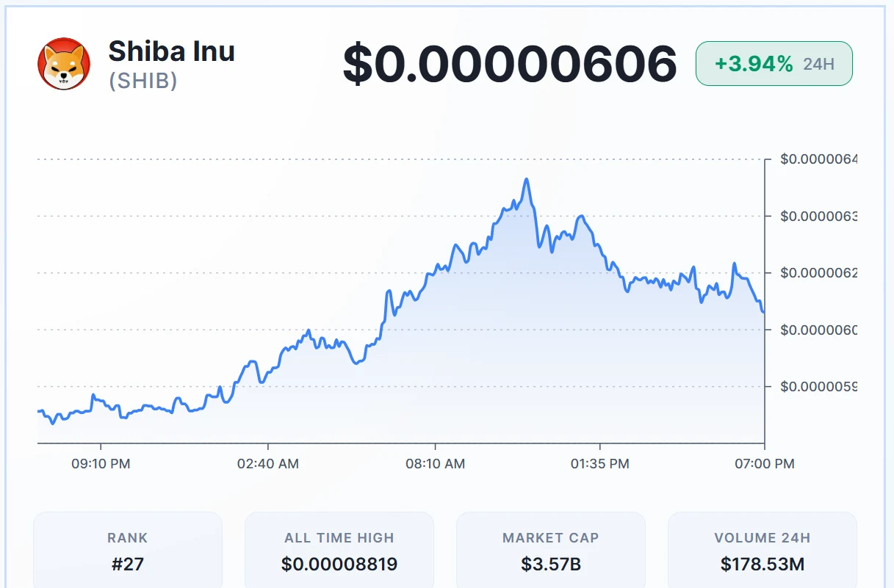Select the 09:10 PM time axis label

(101, 464)
